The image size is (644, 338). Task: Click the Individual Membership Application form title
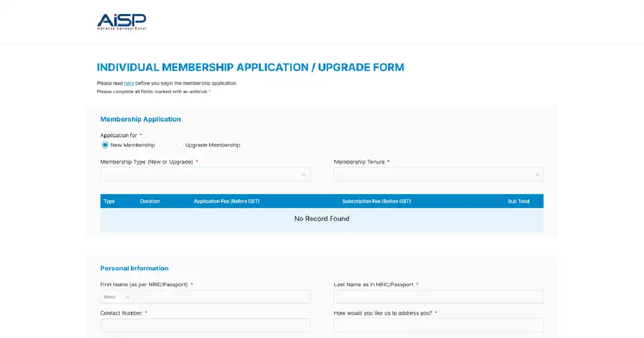pos(250,68)
